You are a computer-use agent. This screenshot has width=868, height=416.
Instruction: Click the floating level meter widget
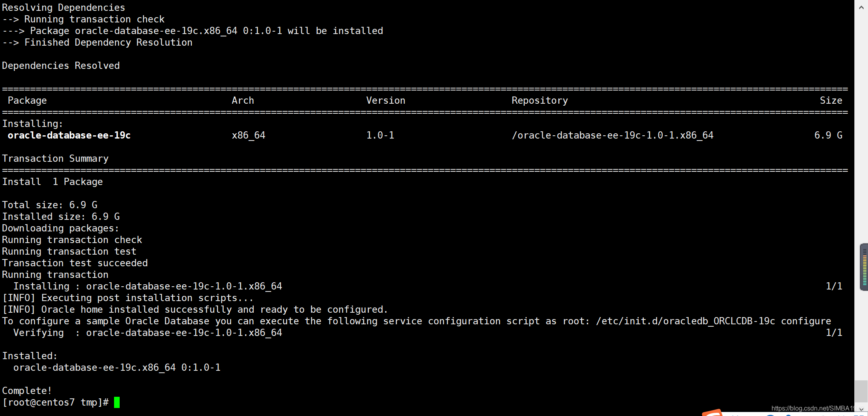tap(864, 267)
